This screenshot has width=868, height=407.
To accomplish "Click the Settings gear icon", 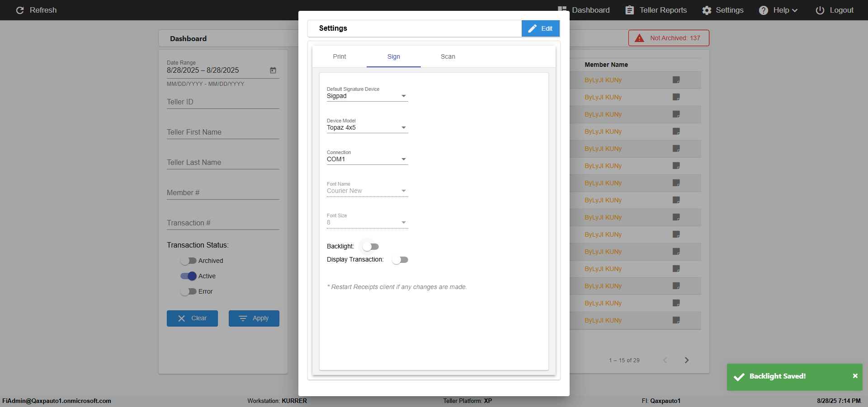I will click(x=707, y=10).
